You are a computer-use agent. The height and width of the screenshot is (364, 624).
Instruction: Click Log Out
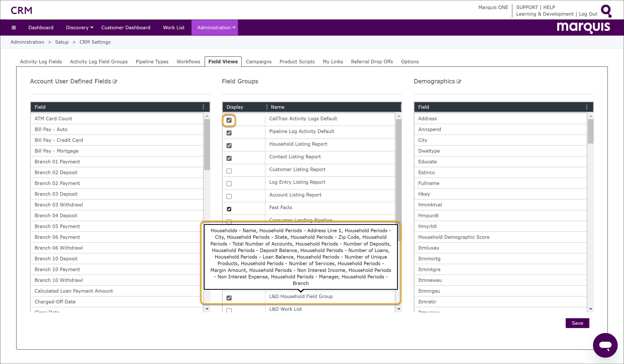(588, 14)
